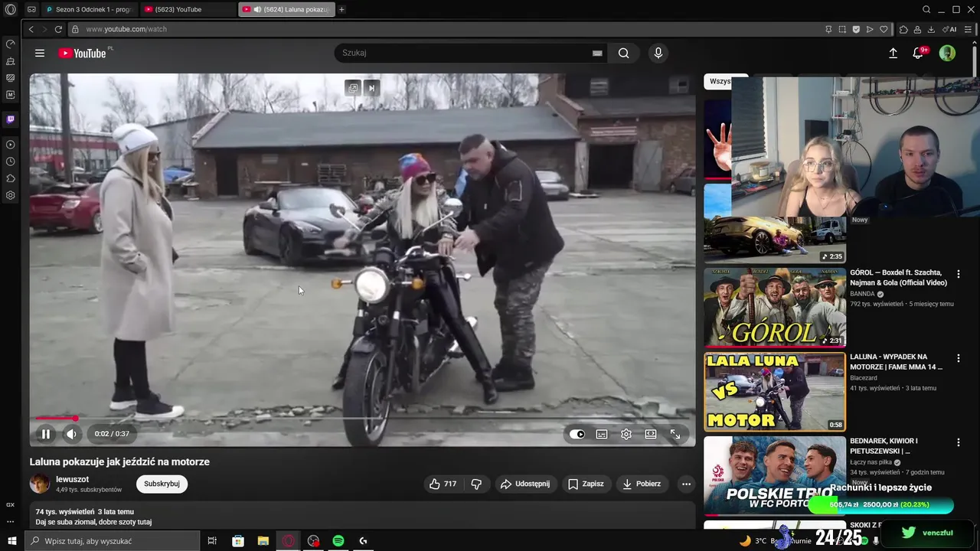Image resolution: width=980 pixels, height=551 pixels.
Task: Open File Explorer from the taskbar
Action: click(263, 541)
